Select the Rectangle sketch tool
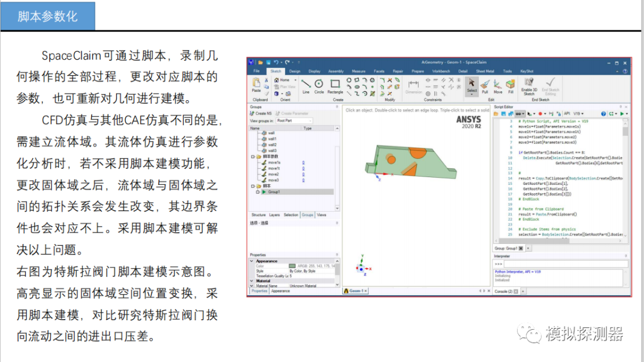The height and width of the screenshot is (362, 644). 335,86
